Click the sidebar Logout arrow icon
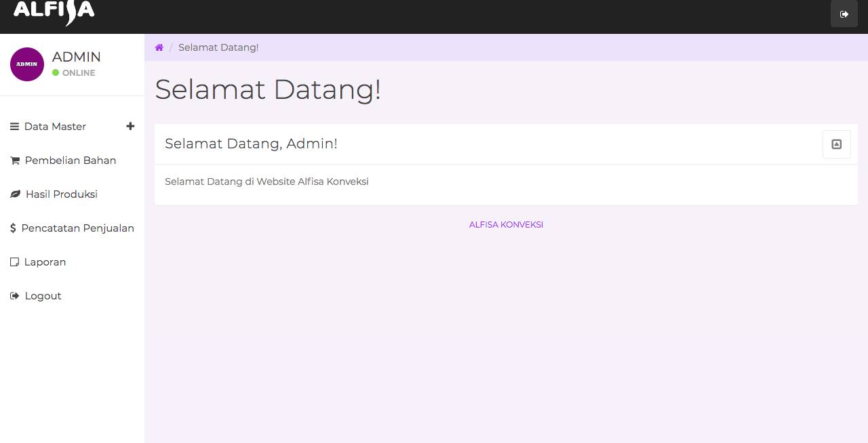This screenshot has width=868, height=443. tap(15, 296)
